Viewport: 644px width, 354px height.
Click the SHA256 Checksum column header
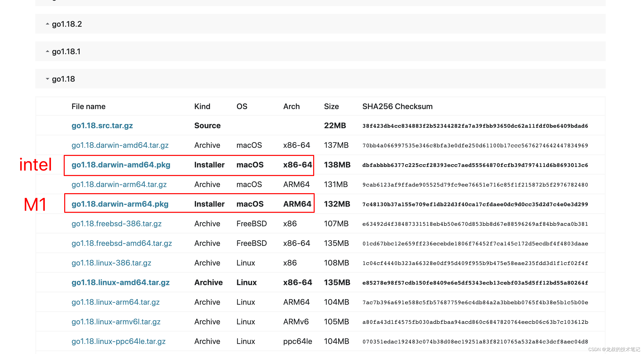point(397,107)
